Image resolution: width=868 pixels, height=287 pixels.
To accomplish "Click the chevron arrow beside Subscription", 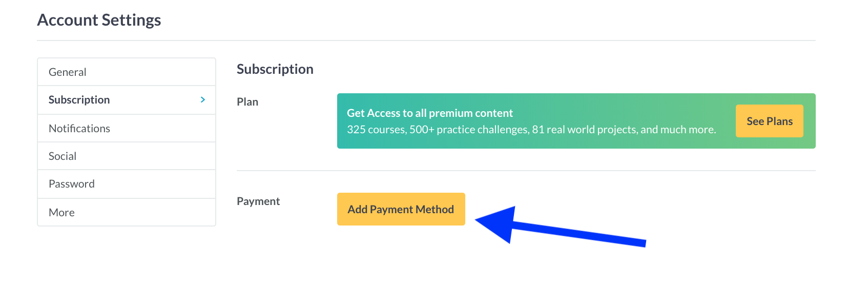I will point(203,99).
